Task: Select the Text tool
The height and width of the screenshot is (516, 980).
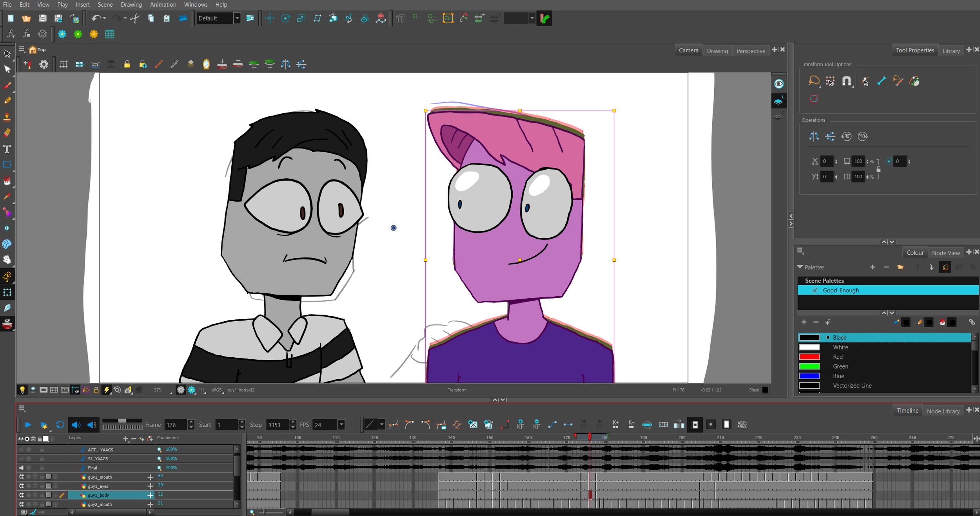Action: tap(7, 149)
